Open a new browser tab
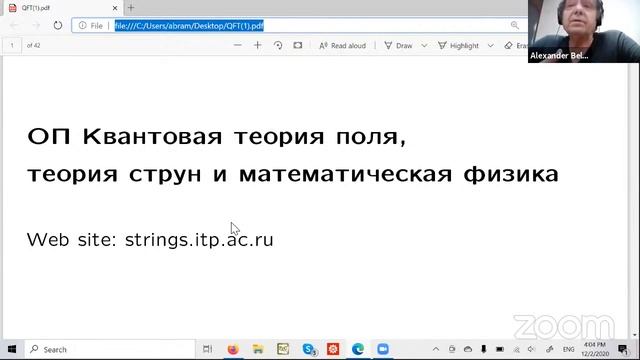This screenshot has height=360, width=640. tap(131, 8)
